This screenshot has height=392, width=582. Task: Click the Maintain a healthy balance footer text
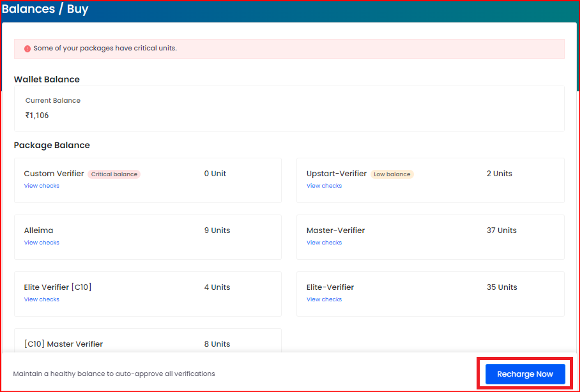114,374
